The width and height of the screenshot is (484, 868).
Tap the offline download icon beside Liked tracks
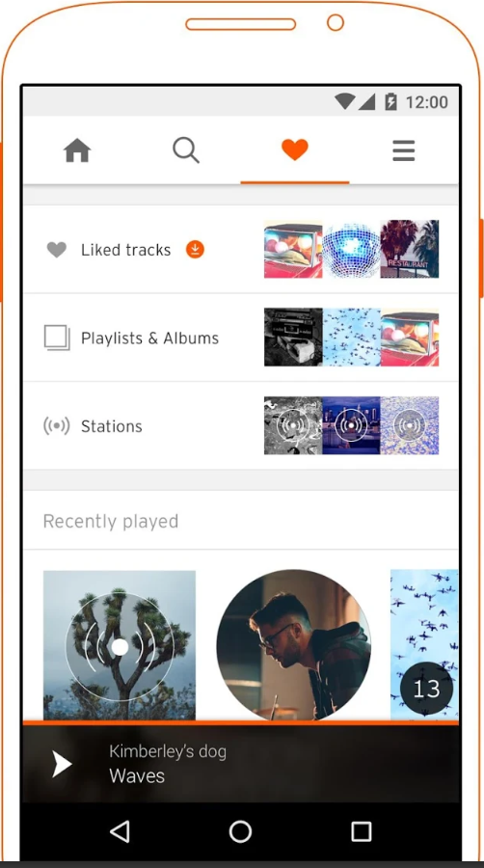[195, 250]
